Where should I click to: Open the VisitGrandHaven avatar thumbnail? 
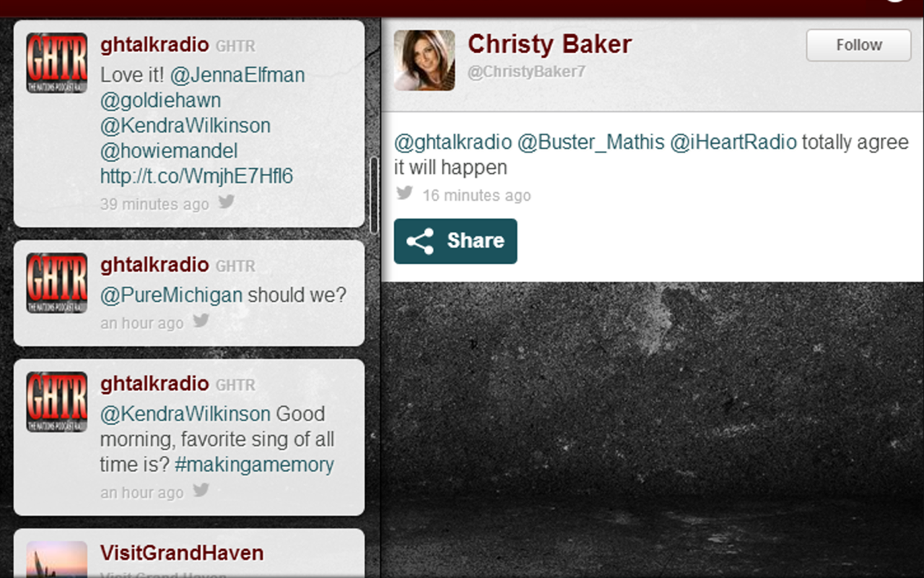click(x=57, y=559)
